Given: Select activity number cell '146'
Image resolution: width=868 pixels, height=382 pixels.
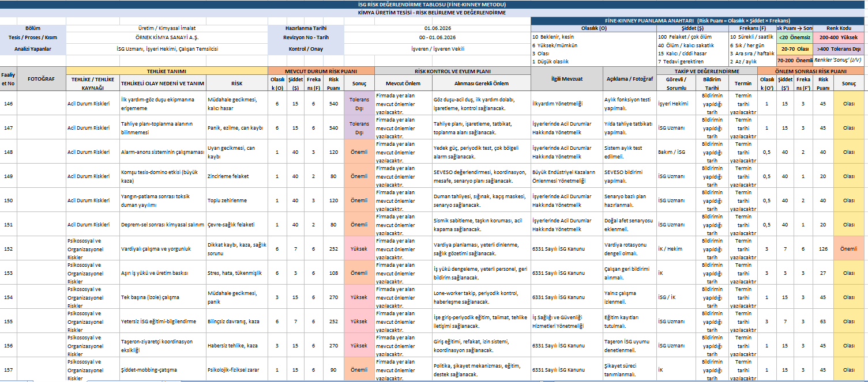Looking at the screenshot, I should [8, 103].
